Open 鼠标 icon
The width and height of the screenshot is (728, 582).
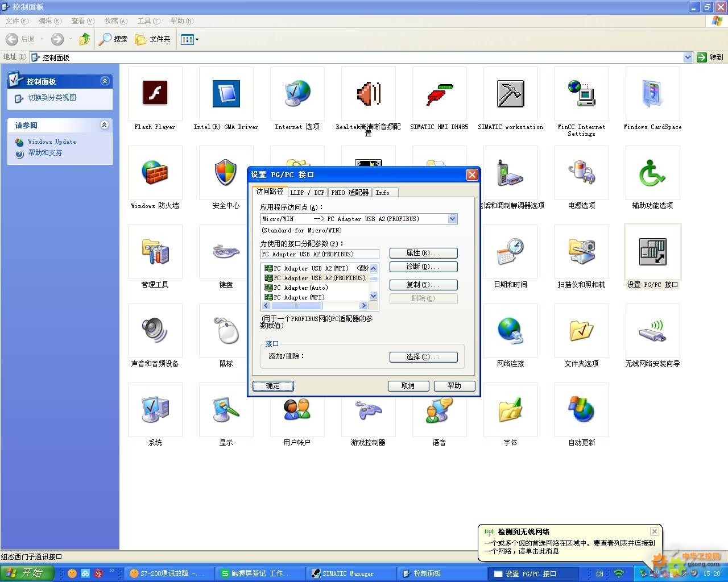coord(226,331)
